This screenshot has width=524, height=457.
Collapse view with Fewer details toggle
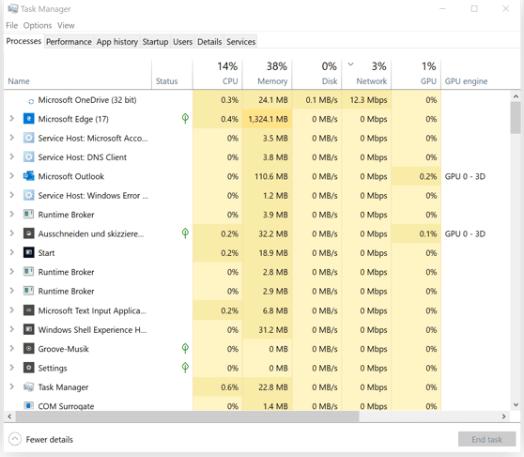click(41, 439)
